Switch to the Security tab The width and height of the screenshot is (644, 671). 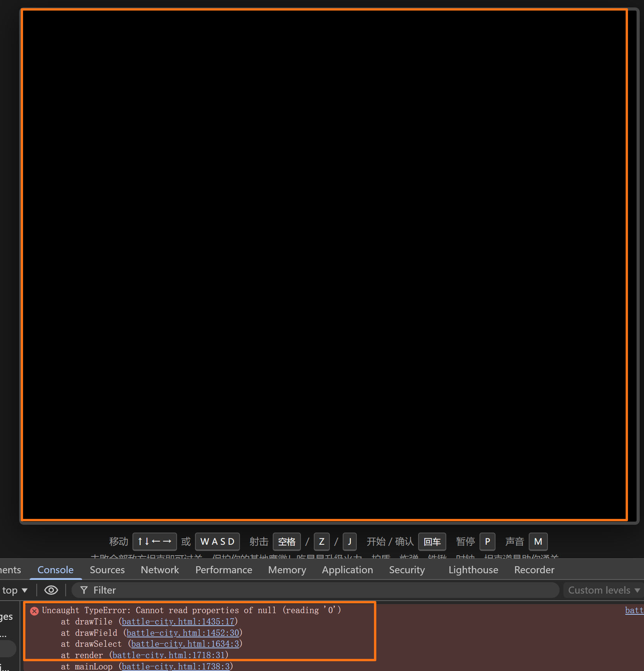point(407,570)
